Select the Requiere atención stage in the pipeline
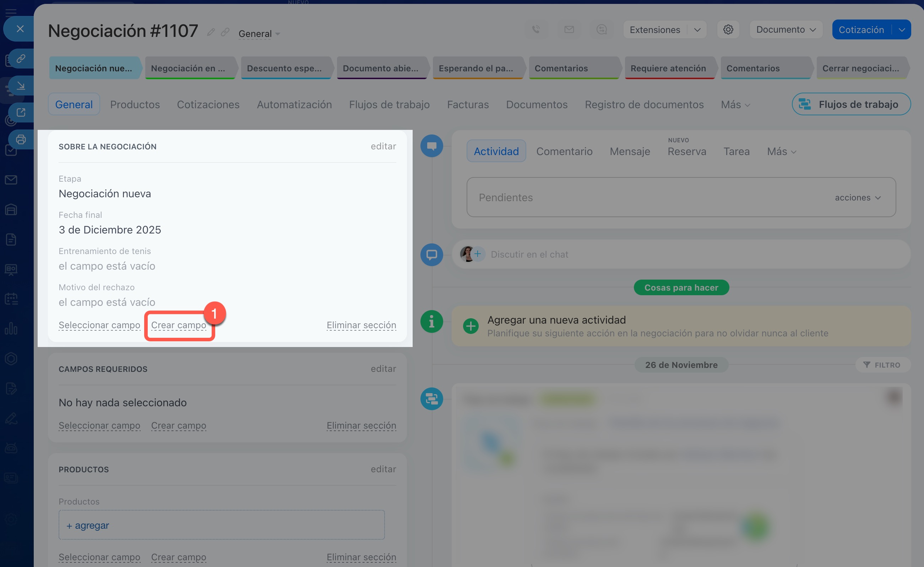 (x=668, y=68)
